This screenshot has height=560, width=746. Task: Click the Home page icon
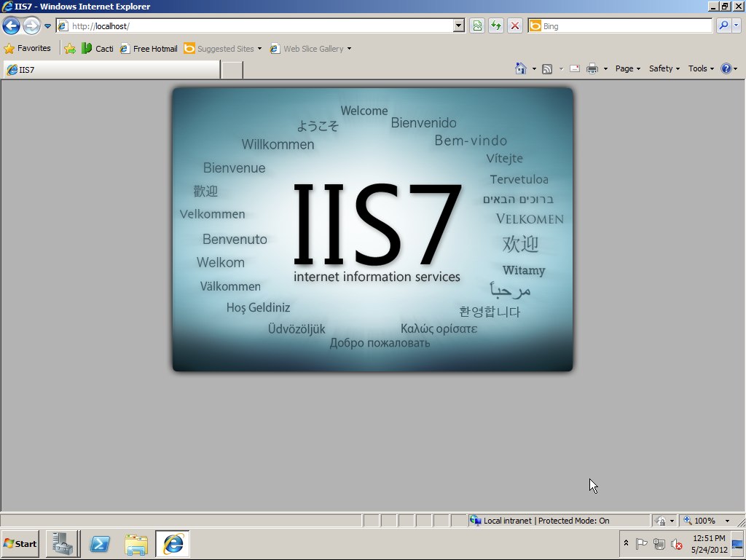(521, 68)
